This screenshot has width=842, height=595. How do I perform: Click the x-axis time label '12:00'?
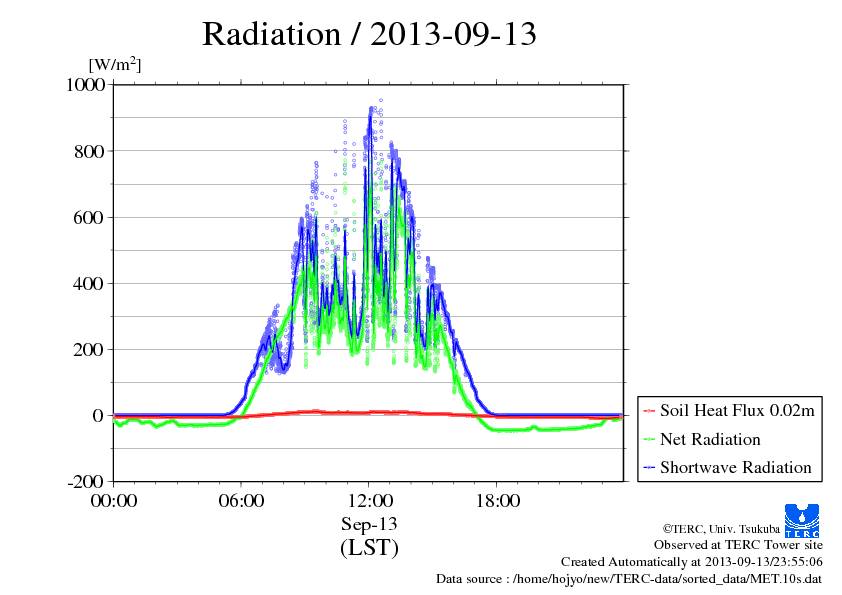369,501
